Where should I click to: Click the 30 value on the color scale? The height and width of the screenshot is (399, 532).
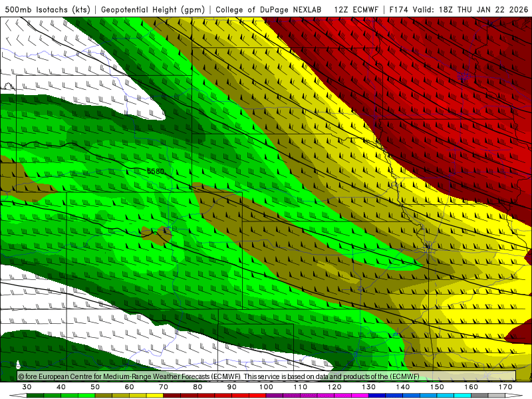27,387
